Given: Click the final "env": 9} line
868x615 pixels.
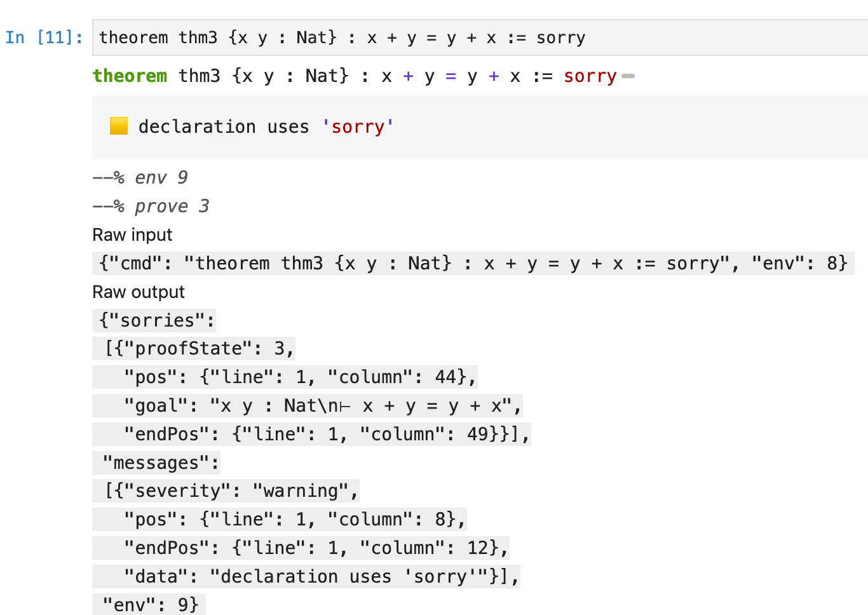Looking at the screenshot, I should click(x=149, y=604).
